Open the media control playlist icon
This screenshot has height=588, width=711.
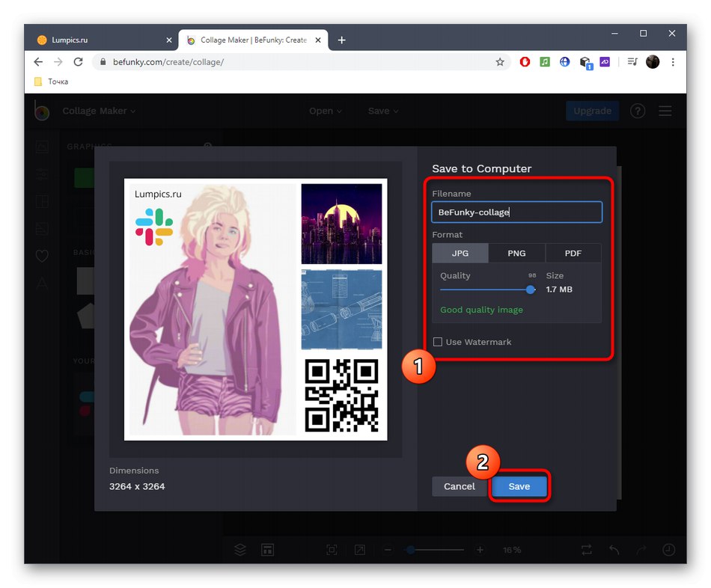632,61
